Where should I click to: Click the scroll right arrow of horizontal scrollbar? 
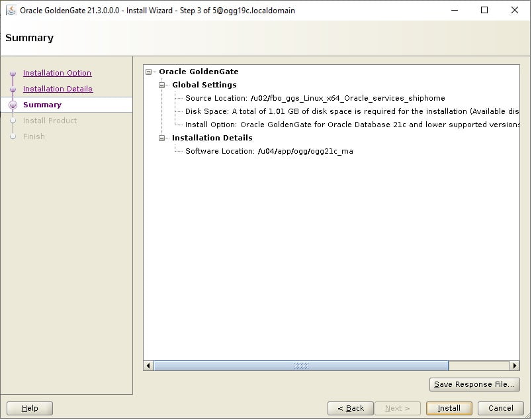pos(514,366)
